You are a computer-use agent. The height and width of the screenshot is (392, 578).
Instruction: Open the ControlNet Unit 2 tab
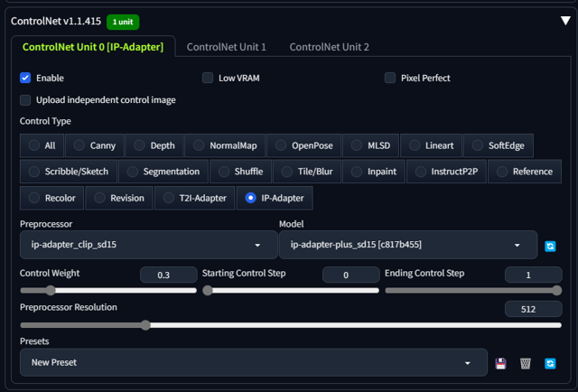[329, 47]
